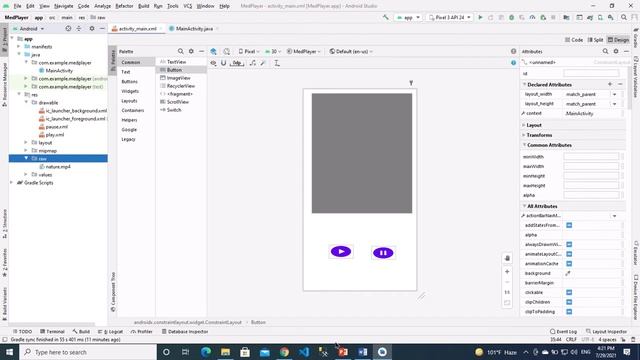Click the id input field in Attributes

click(591, 73)
